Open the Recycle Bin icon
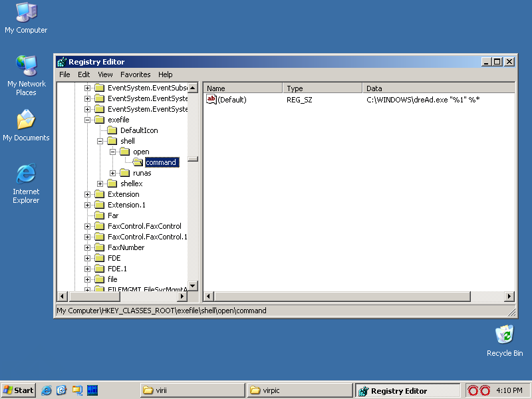The image size is (532, 399). tap(505, 340)
